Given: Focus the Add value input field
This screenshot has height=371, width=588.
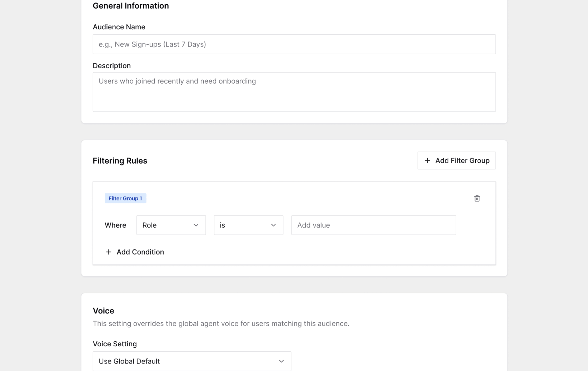Looking at the screenshot, I should [373, 225].
